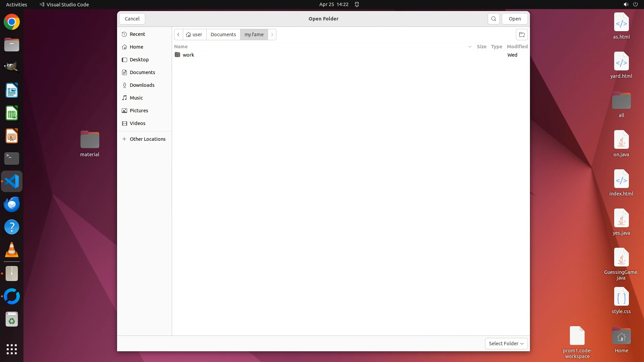Sort files by the Modified column
Image resolution: width=644 pixels, height=362 pixels.
517,47
